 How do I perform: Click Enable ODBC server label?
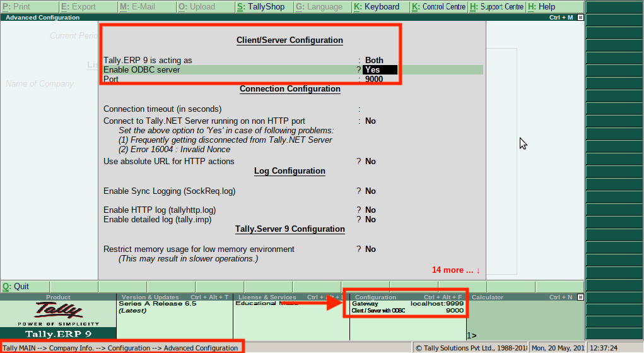142,70
